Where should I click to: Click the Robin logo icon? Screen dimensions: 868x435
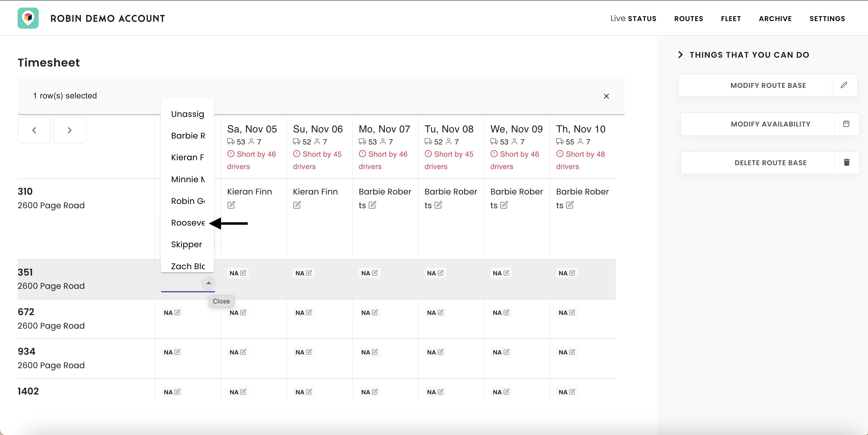click(28, 18)
